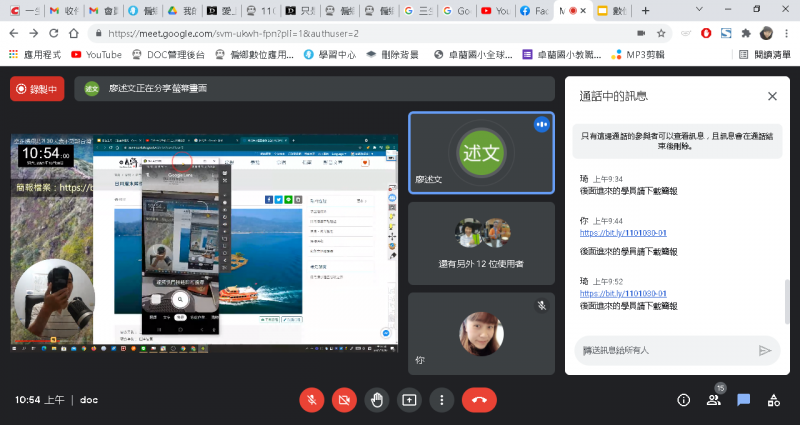Send the chat message arrow
Screen dimensions: 800x425
pos(764,350)
